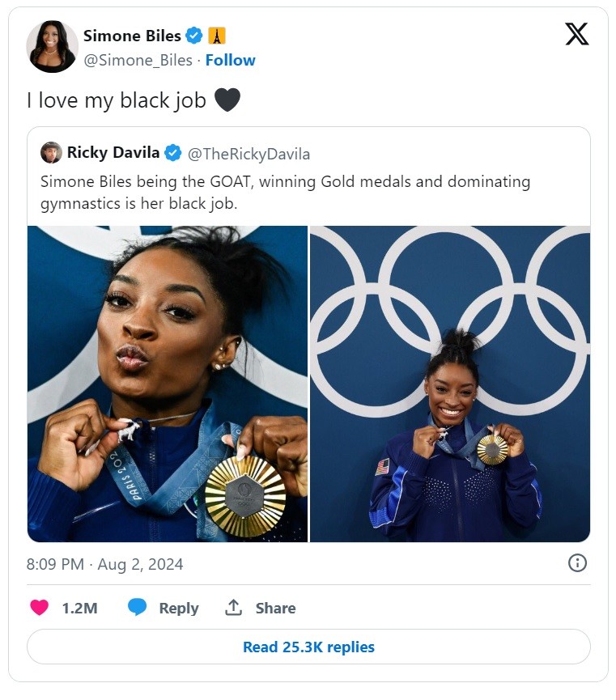Open the Read 25.3K replies button

308,647
